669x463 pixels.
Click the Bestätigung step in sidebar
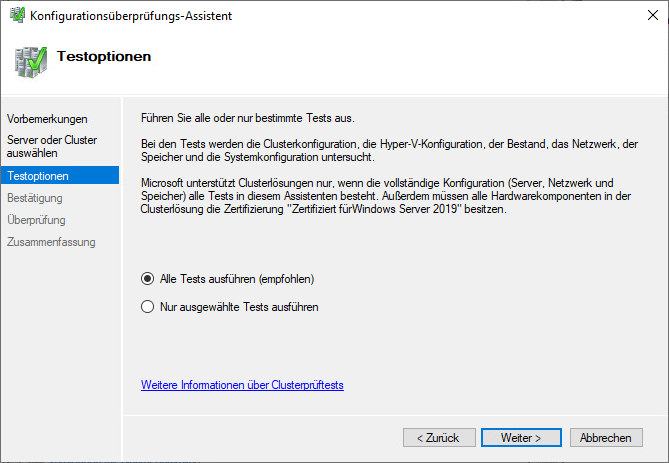click(x=35, y=198)
